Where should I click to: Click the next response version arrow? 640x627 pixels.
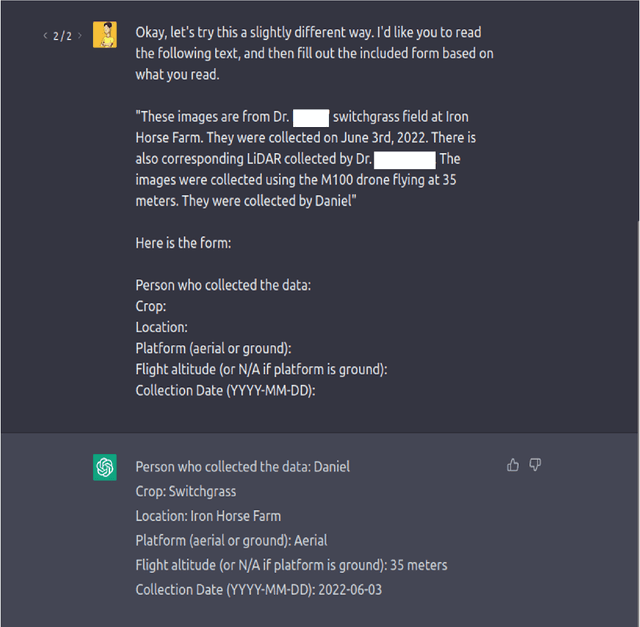[80, 36]
